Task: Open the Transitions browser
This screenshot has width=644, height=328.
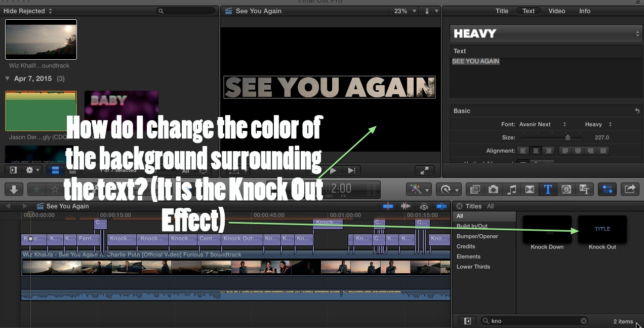Action: tap(530, 189)
